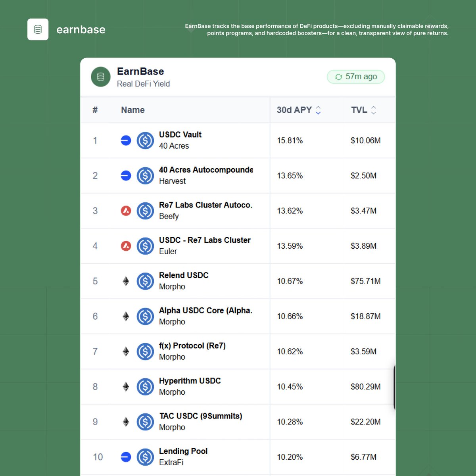
Task: Click Ethereum icon in Relend USDC row
Action: point(126,281)
